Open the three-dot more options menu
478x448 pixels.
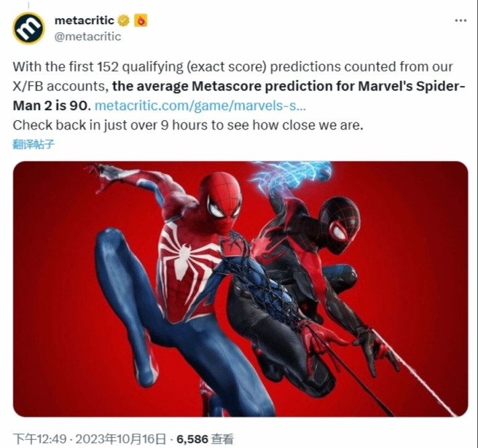[461, 21]
